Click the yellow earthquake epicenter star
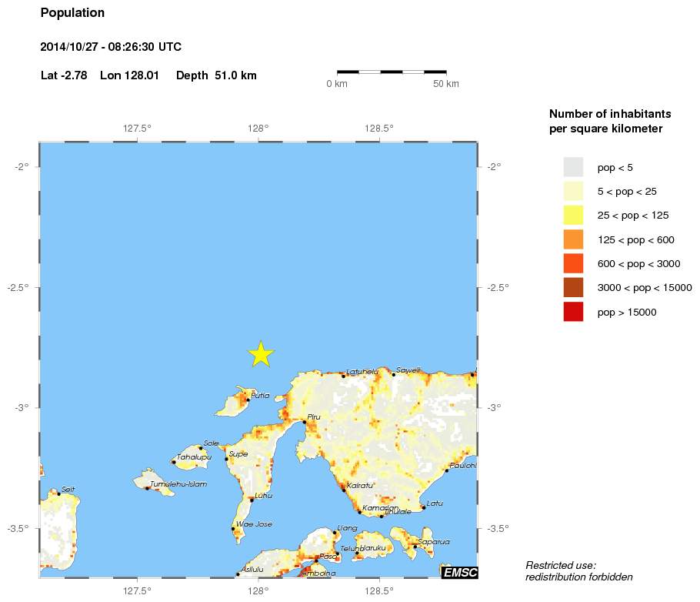Viewport: 700px width, 602px height. (262, 354)
